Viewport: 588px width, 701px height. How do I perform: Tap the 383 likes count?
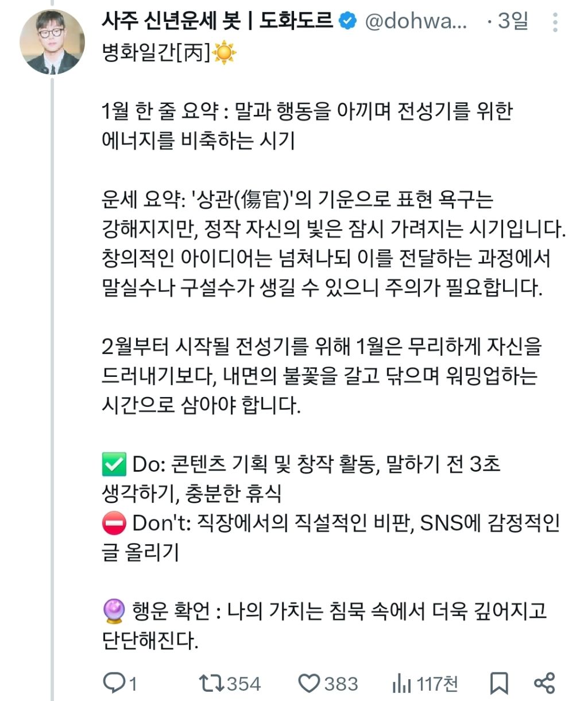coord(341,684)
